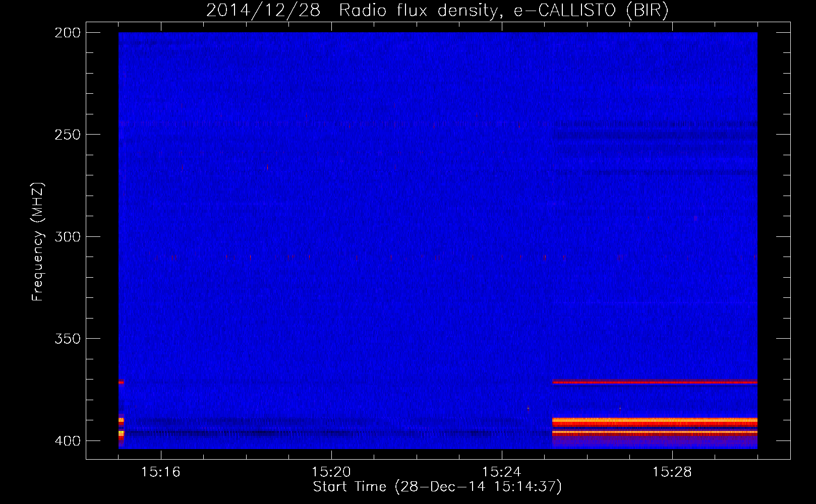The width and height of the screenshot is (816, 504).
Task: Click the 15:20 time tick label
Action: pyautogui.click(x=331, y=472)
